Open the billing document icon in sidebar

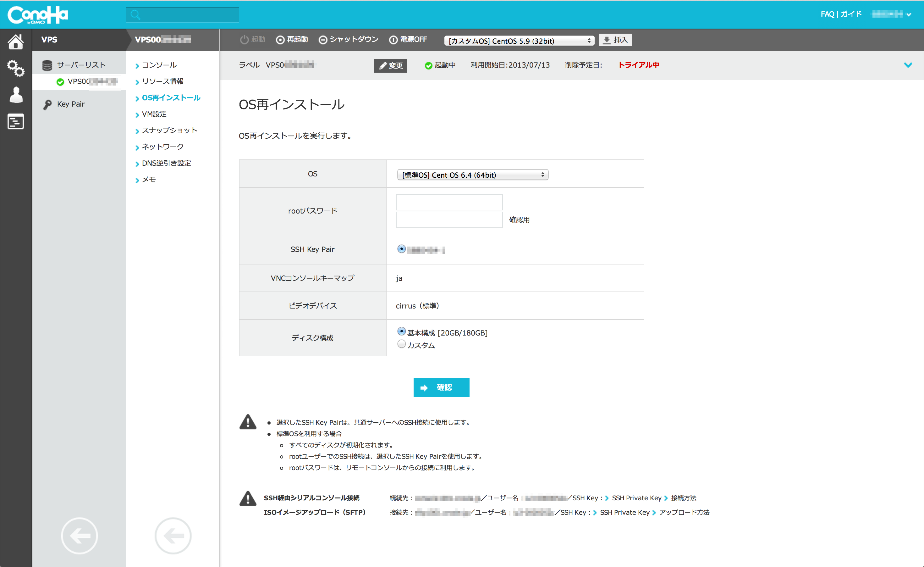click(x=16, y=122)
